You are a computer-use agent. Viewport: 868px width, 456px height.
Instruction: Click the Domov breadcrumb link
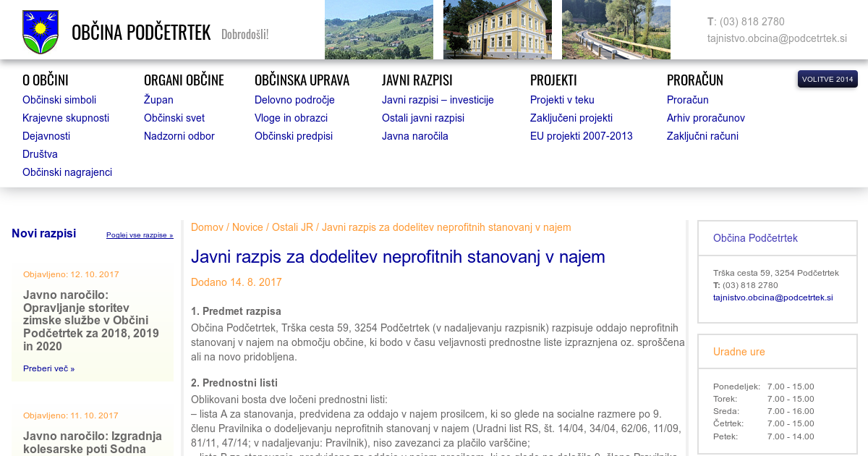[x=207, y=227]
